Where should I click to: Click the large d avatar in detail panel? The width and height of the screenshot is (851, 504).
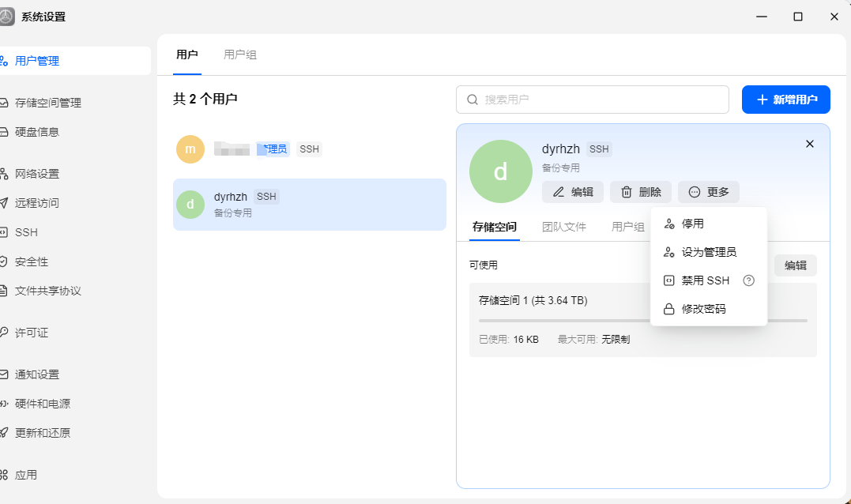[x=500, y=171]
